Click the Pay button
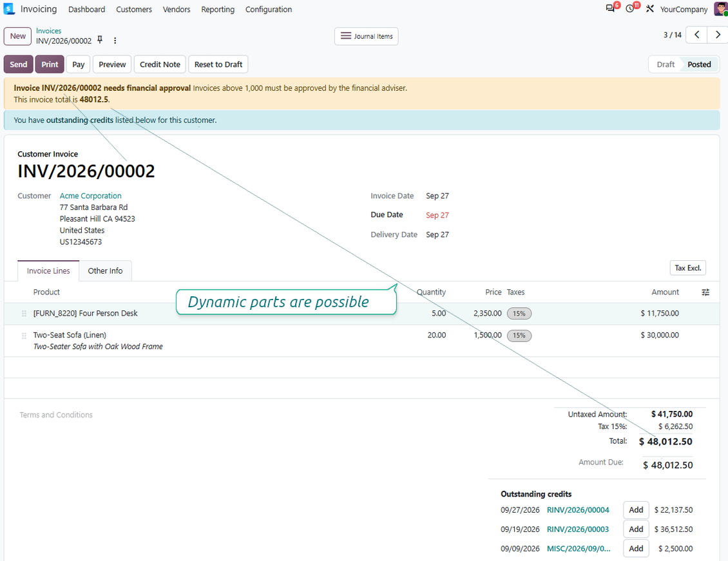Image resolution: width=728 pixels, height=561 pixels. point(78,64)
